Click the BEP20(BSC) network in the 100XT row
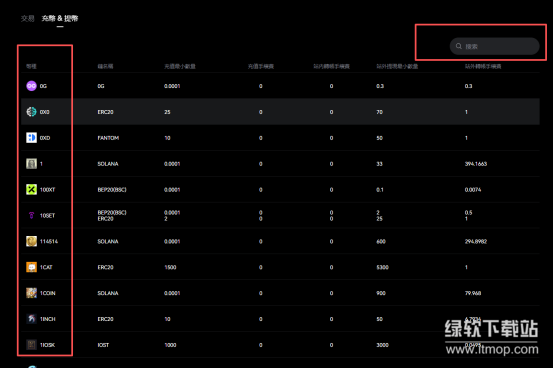 (112, 190)
